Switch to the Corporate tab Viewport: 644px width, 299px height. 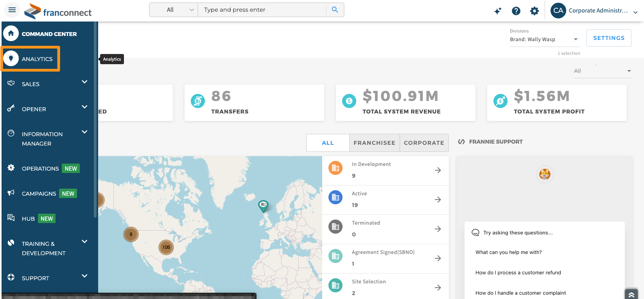click(x=424, y=143)
